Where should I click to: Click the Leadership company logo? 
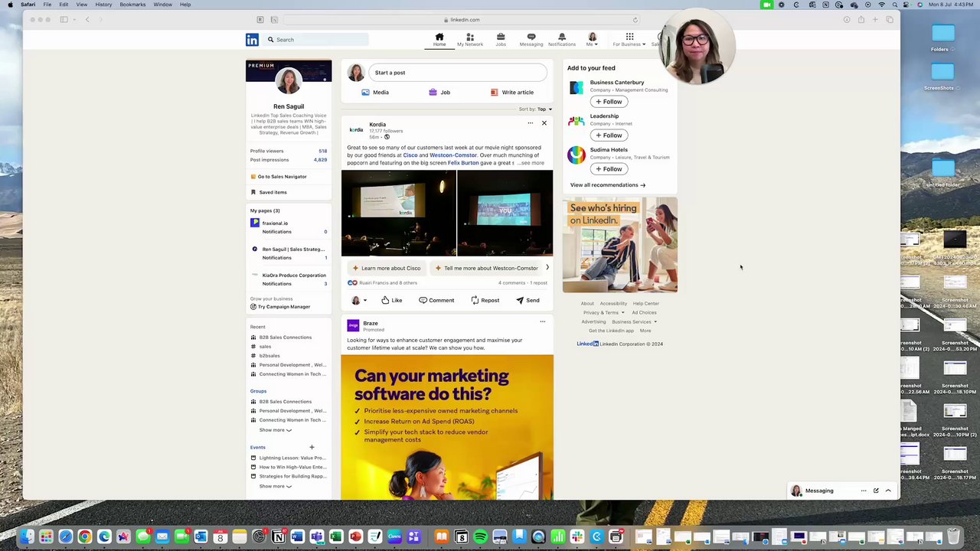576,121
